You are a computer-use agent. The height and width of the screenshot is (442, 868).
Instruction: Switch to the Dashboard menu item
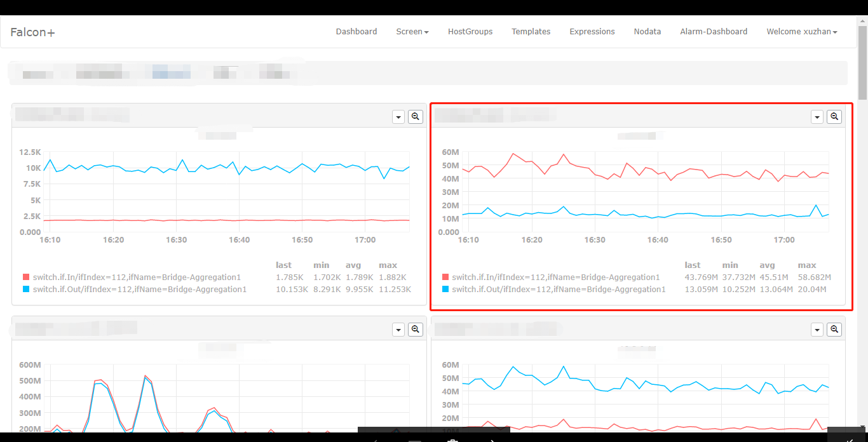[x=356, y=31]
